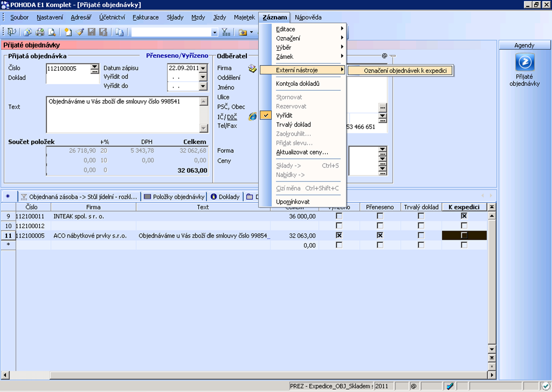The height and width of the screenshot is (392, 552).
Task: Click the second grey diskette icon
Action: coord(103,32)
